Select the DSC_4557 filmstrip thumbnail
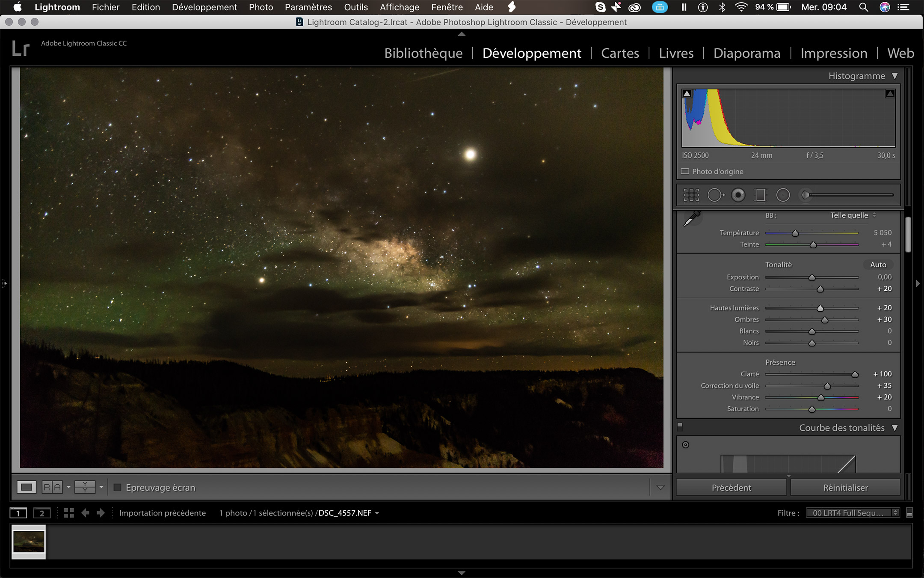 coord(28,542)
